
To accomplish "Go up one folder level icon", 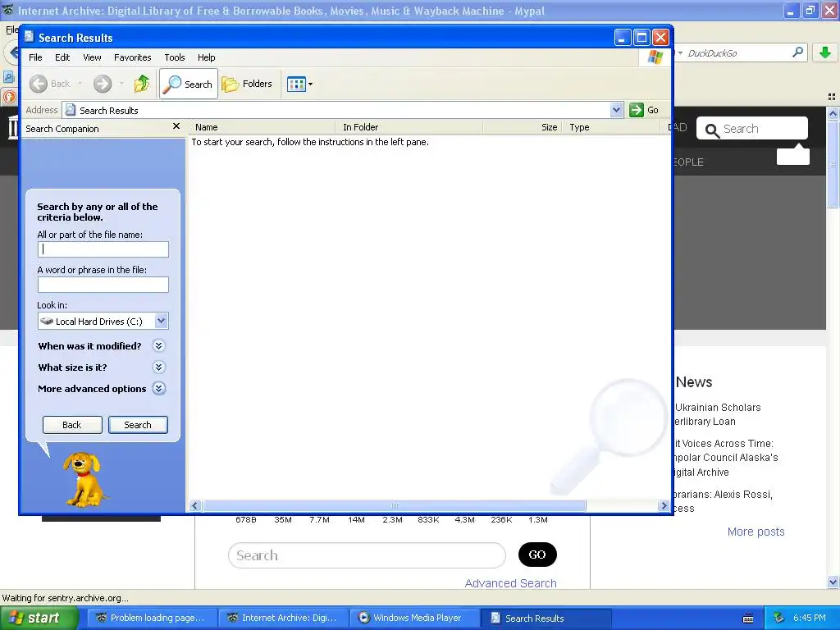I will click(x=142, y=84).
